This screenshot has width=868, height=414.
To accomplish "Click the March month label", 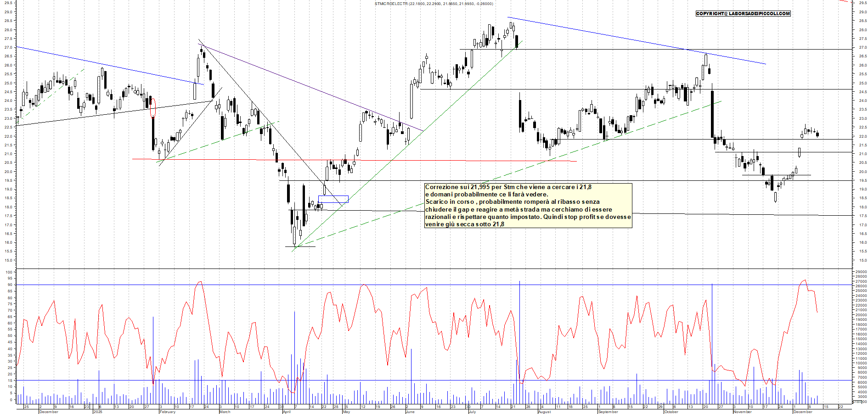I will coord(225,412).
